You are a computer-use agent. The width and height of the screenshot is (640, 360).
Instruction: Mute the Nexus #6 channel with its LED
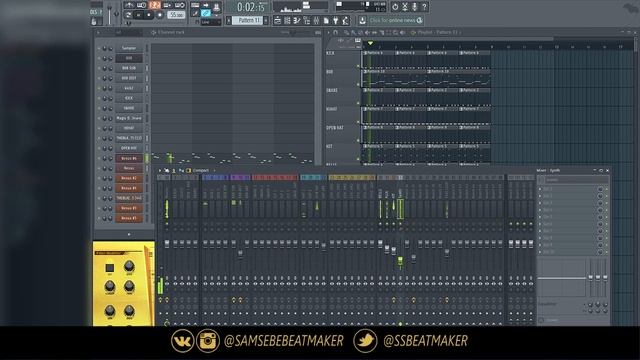[98, 158]
